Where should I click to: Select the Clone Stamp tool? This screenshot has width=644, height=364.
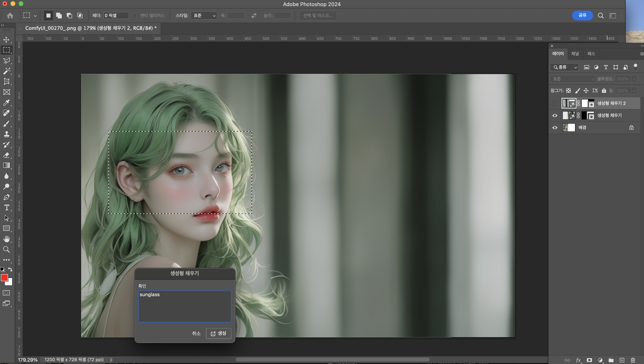(6, 134)
